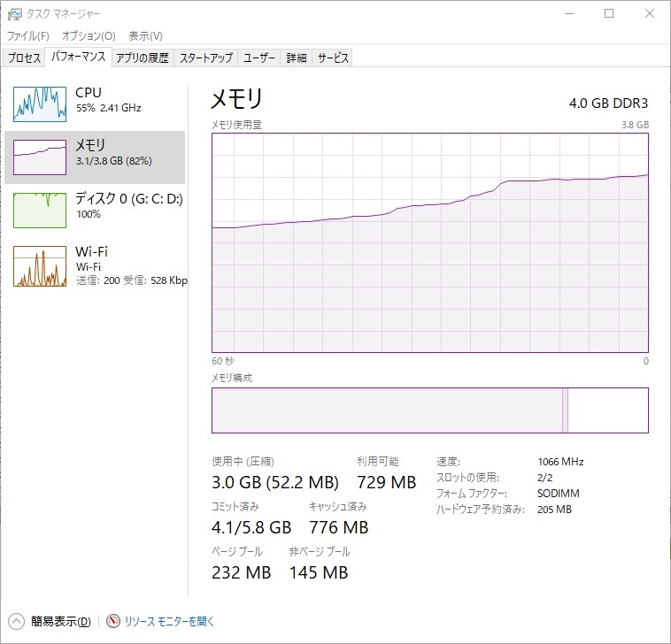Open the 表示(V) menu
Image resolution: width=671 pixels, height=644 pixels.
coord(145,36)
